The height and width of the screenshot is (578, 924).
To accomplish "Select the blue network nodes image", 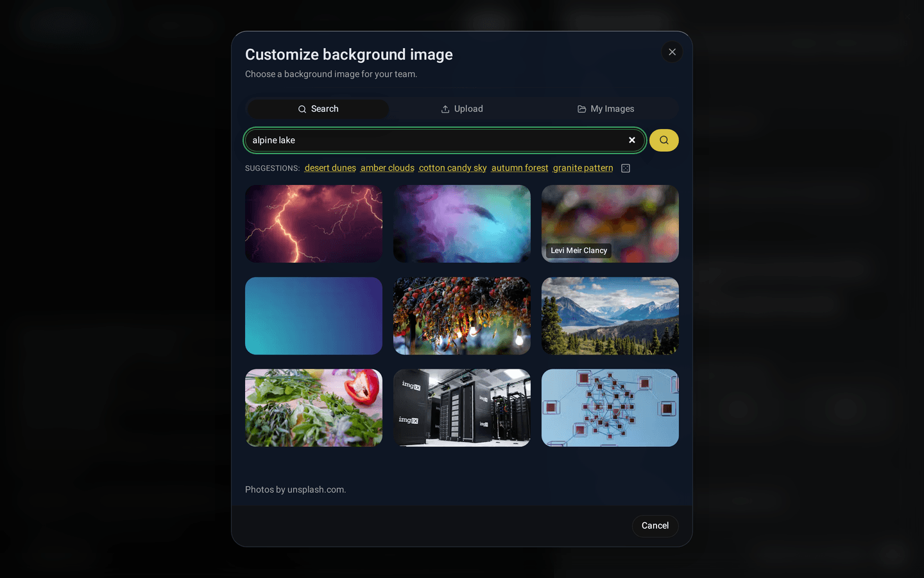I will point(610,408).
